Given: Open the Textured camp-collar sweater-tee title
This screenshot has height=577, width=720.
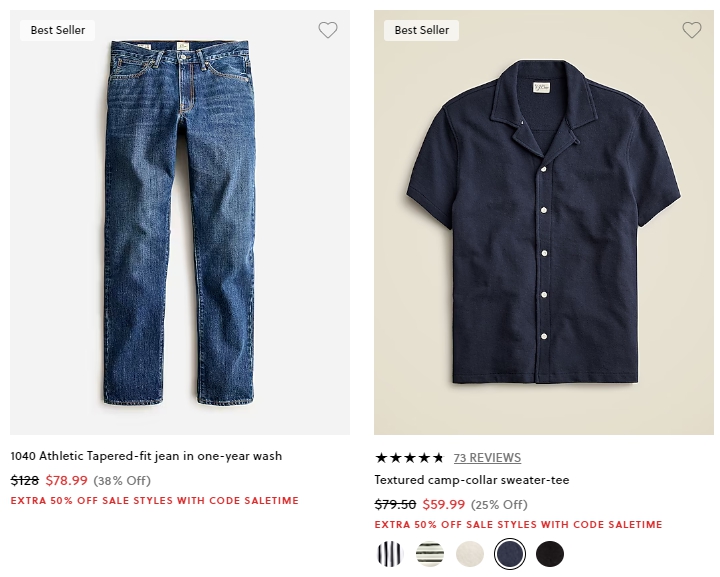Looking at the screenshot, I should point(472,480).
